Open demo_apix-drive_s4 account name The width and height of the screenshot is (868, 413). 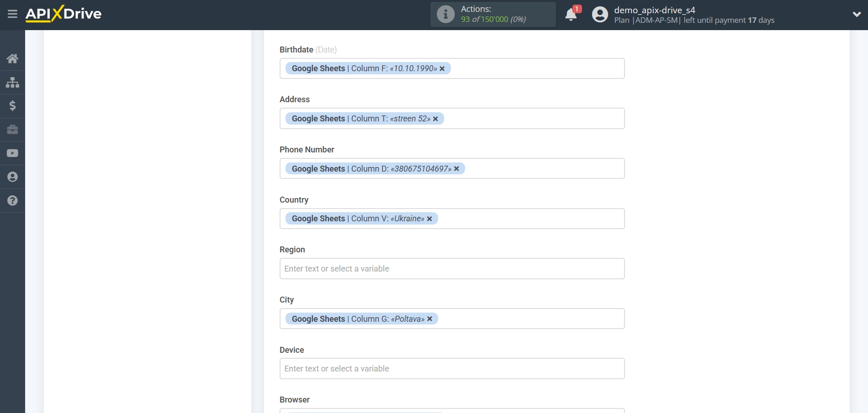pos(654,10)
